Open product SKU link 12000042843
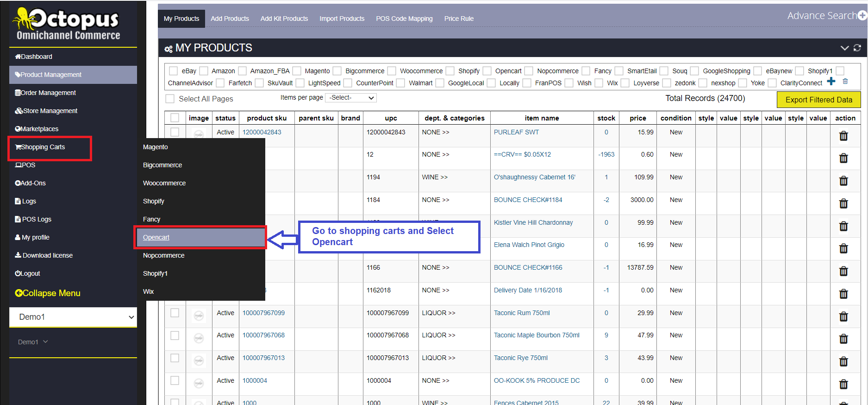 (x=262, y=132)
